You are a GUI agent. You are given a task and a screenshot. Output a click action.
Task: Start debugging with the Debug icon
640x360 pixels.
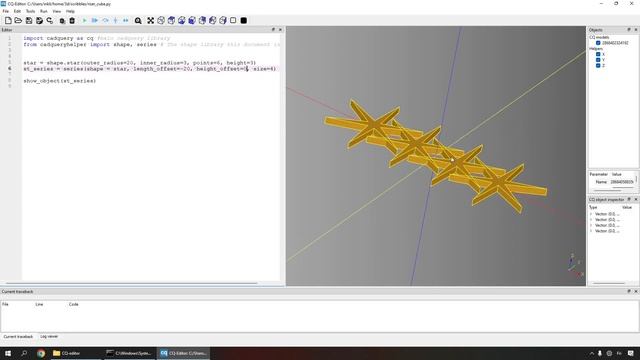[95, 20]
